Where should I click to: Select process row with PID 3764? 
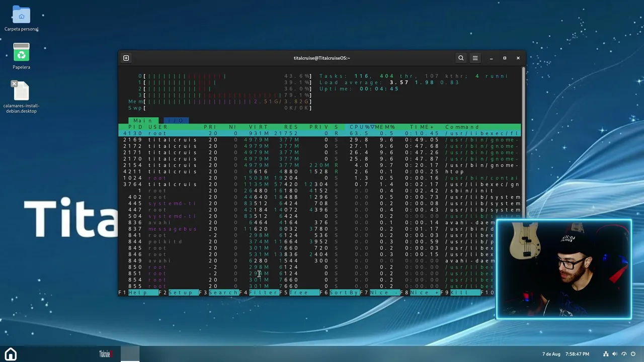(x=320, y=185)
